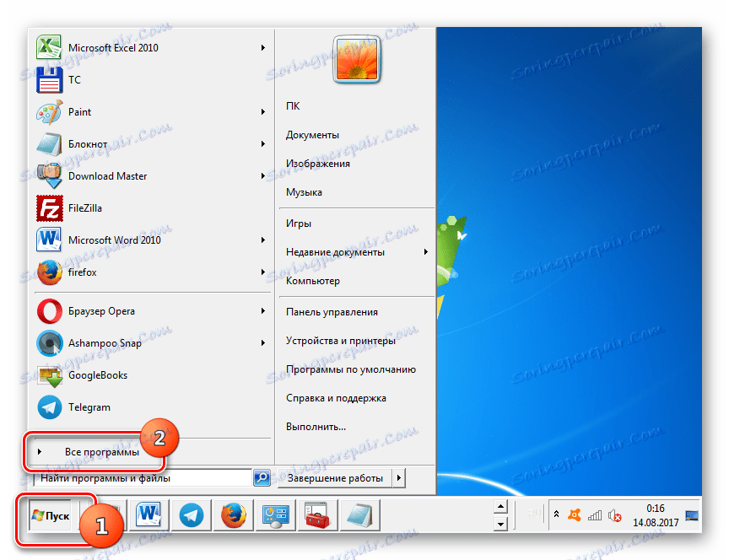Viewport: 729px width, 560px height.
Task: Expand Microsoft Excel 2010 jump list arrow
Action: click(x=263, y=47)
